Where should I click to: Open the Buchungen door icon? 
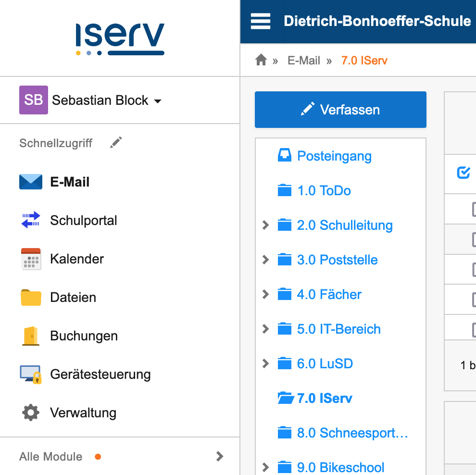click(x=31, y=336)
